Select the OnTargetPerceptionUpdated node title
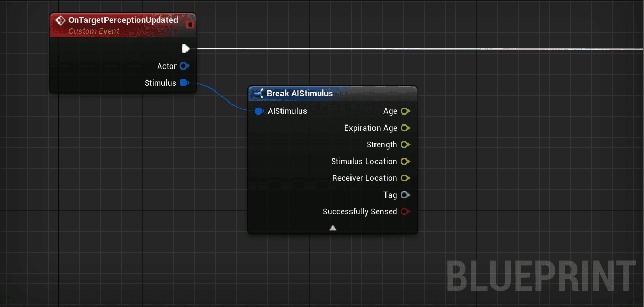644x307 pixels. click(123, 20)
